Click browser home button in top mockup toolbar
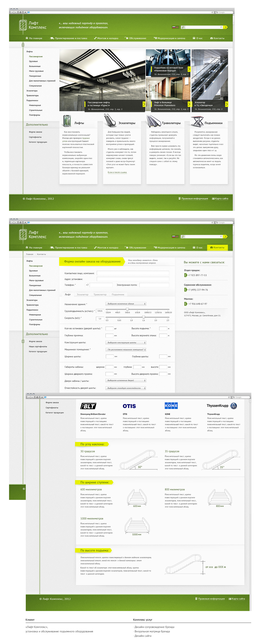266x644 pixels. (21, 12)
